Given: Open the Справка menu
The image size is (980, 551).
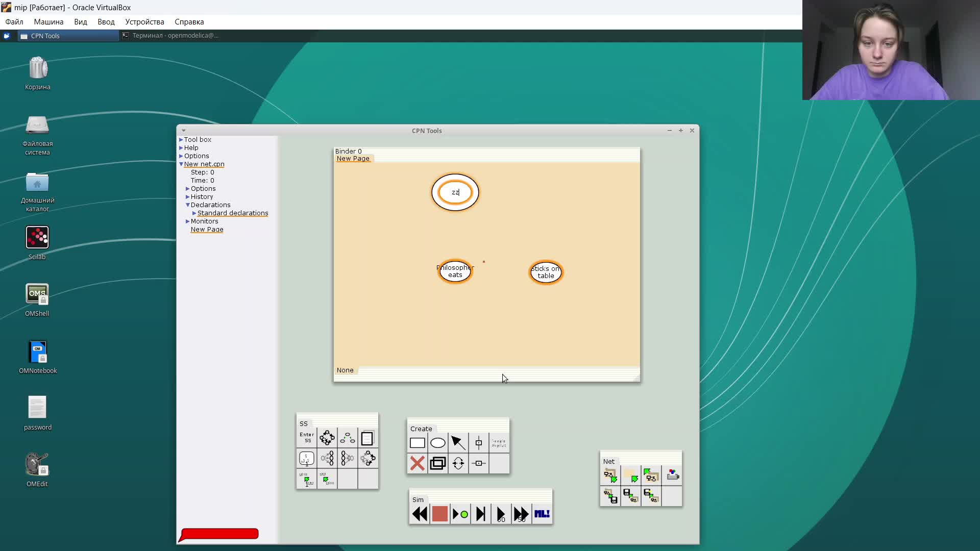Looking at the screenshot, I should [x=189, y=22].
